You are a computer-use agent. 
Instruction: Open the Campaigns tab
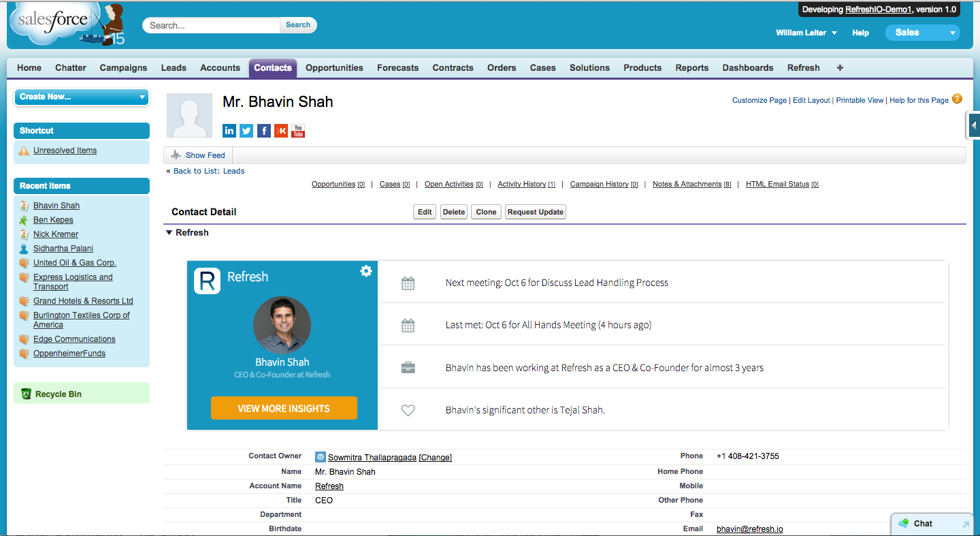point(123,67)
